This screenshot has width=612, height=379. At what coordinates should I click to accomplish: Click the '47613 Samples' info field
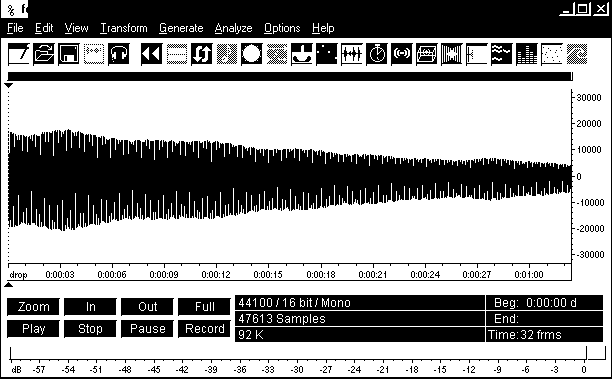(360, 319)
